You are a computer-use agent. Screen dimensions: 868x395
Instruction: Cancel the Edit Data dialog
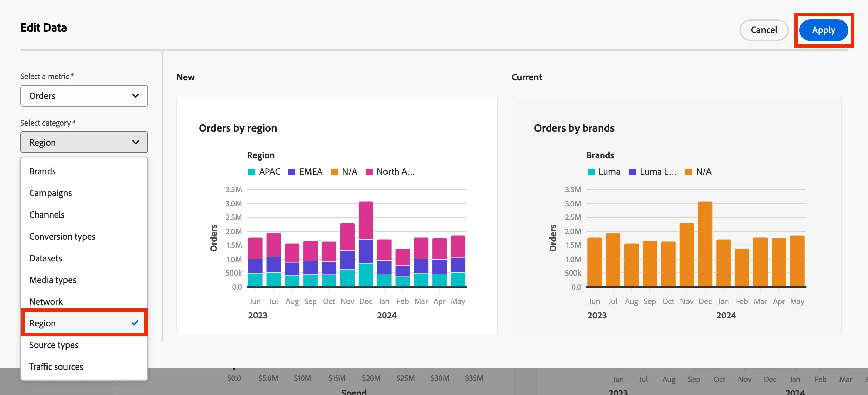point(764,30)
